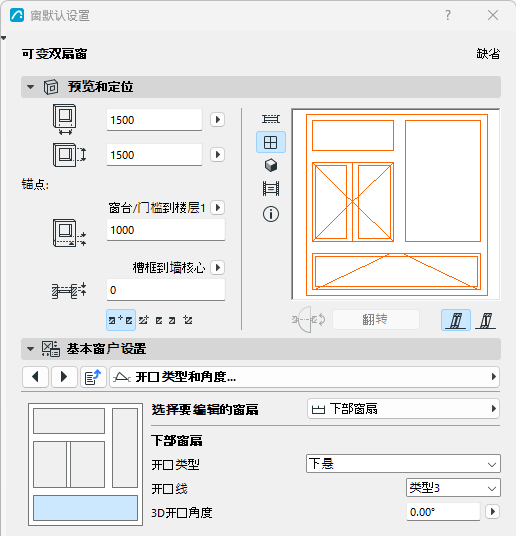
Task: Select the top-left sash in the diagram
Action: tap(69, 421)
